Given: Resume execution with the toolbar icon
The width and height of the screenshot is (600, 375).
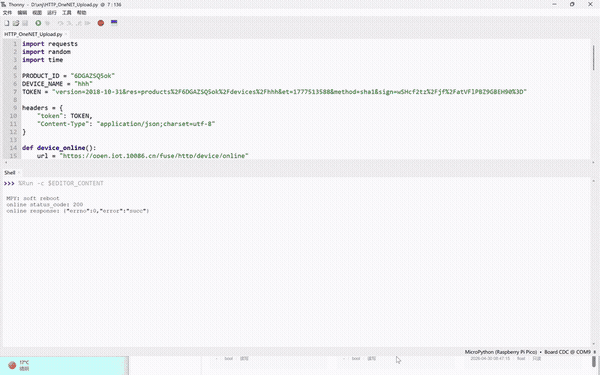Looking at the screenshot, I should click(88, 23).
